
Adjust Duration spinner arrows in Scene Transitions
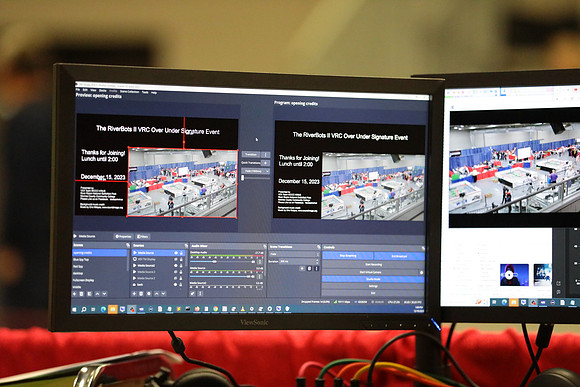pos(317,262)
